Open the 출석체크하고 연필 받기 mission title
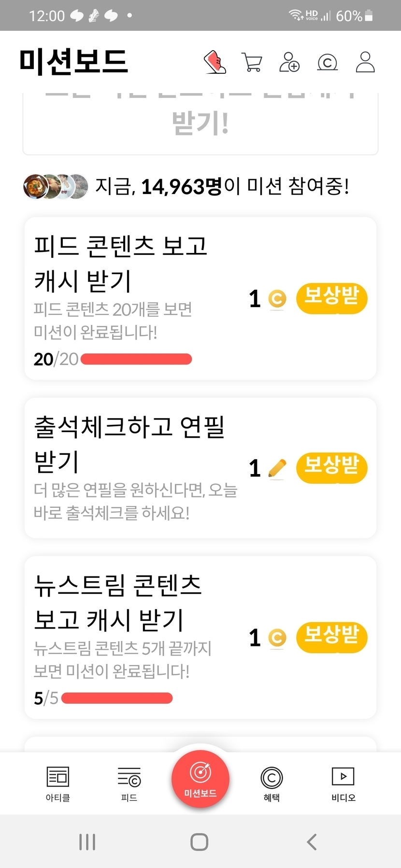401x868 pixels. [x=129, y=444]
